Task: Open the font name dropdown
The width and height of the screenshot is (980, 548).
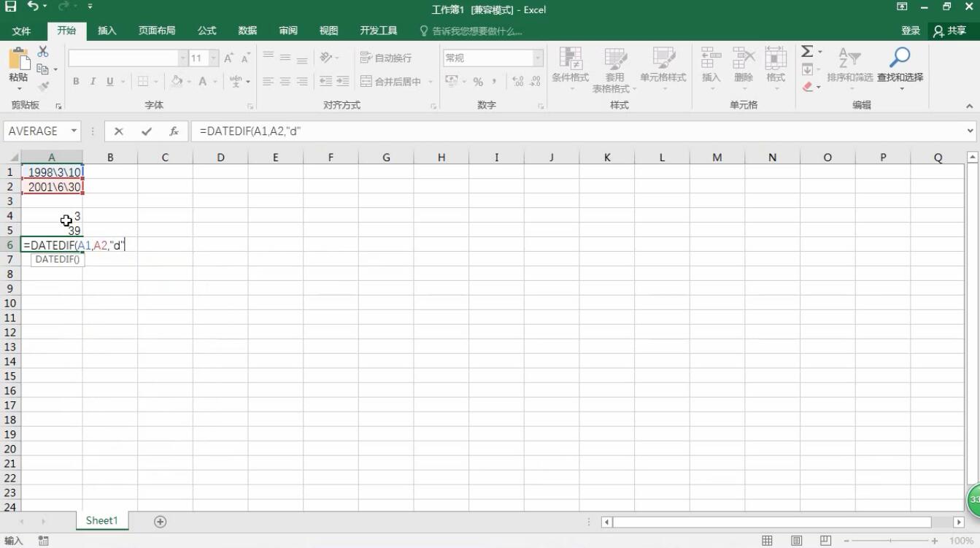Action: [x=183, y=58]
